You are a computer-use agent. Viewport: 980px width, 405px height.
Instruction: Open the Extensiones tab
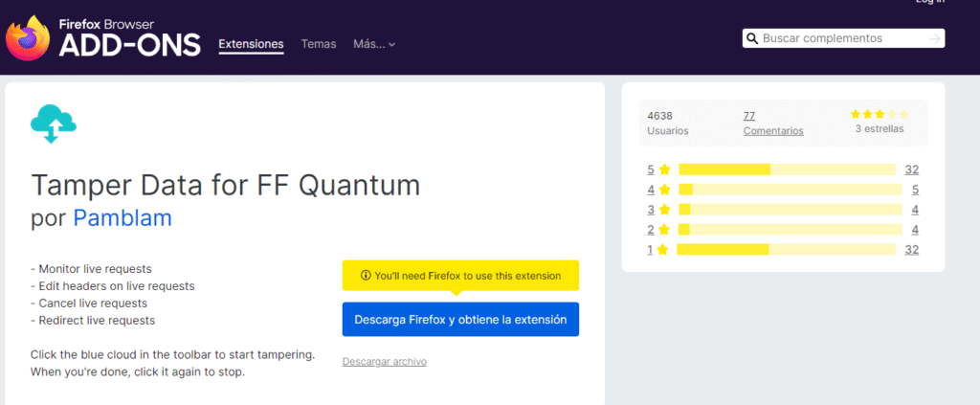pos(251,44)
